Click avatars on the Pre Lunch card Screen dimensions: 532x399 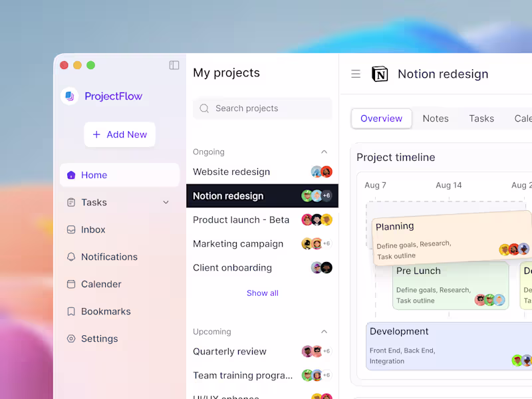(489, 300)
